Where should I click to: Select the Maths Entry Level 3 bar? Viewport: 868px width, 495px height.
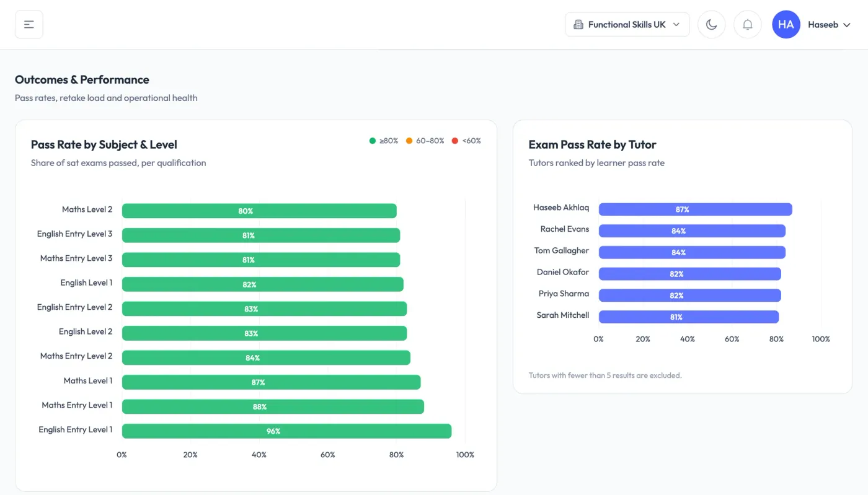tap(261, 260)
